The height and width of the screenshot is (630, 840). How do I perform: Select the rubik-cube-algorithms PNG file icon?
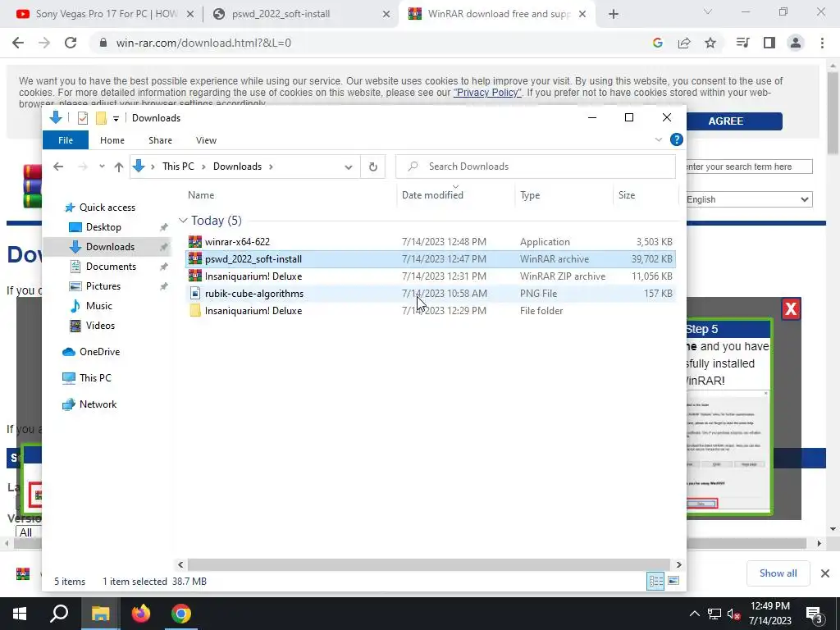click(195, 293)
